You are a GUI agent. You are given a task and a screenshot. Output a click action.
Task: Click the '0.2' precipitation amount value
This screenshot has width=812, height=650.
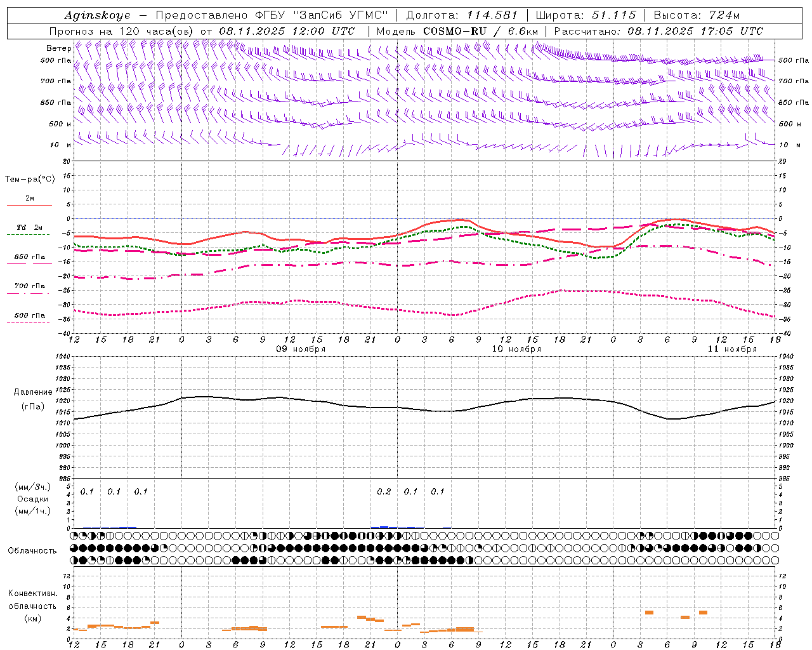384,491
